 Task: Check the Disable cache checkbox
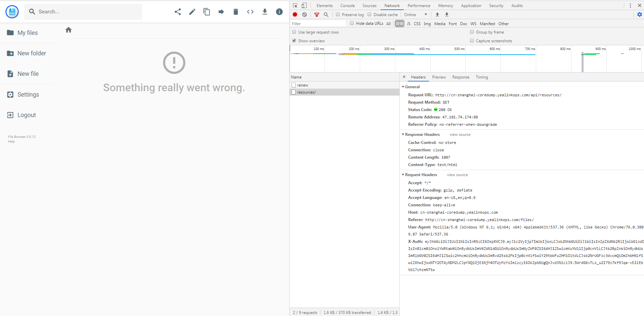(x=369, y=14)
